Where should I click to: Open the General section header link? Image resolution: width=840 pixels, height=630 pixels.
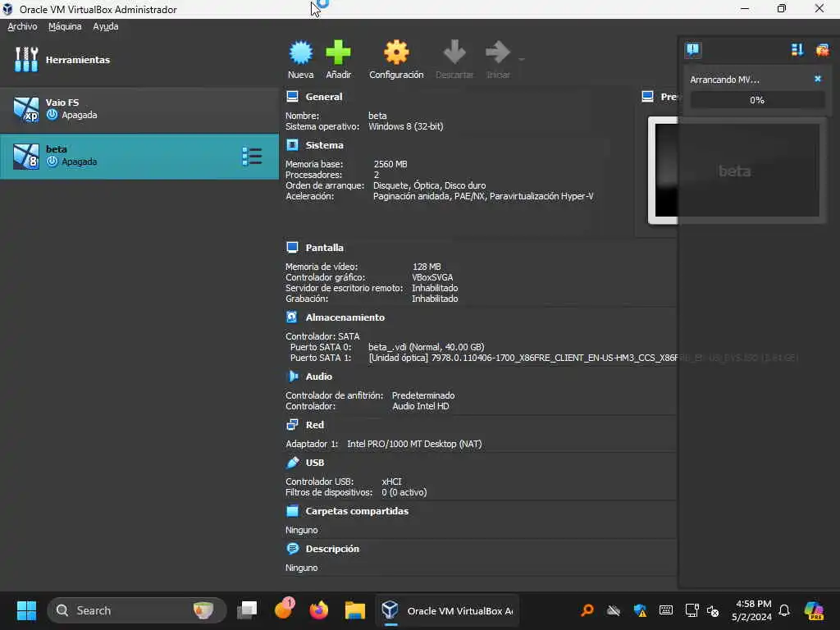click(x=323, y=97)
